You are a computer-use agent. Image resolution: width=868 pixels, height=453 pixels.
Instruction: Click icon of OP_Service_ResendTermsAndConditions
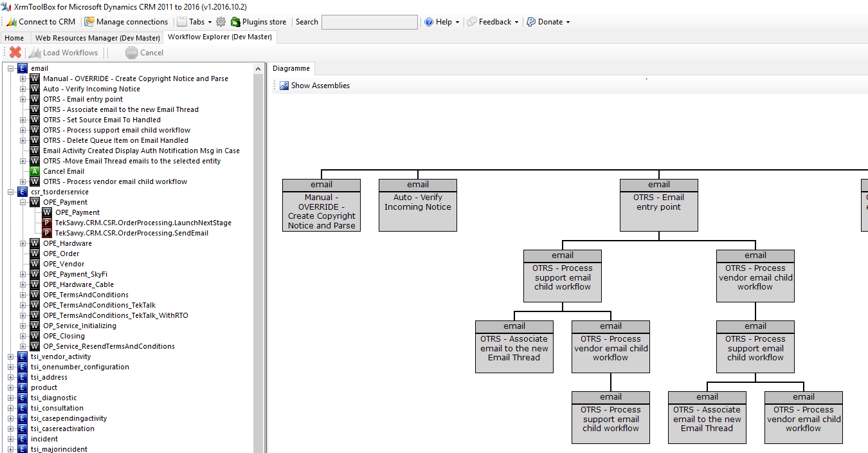pyautogui.click(x=35, y=346)
